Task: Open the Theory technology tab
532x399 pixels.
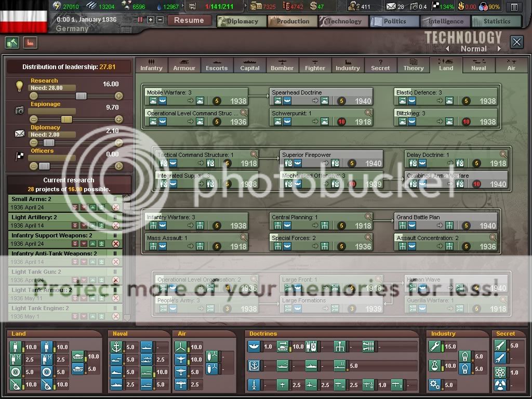Action: (414, 65)
